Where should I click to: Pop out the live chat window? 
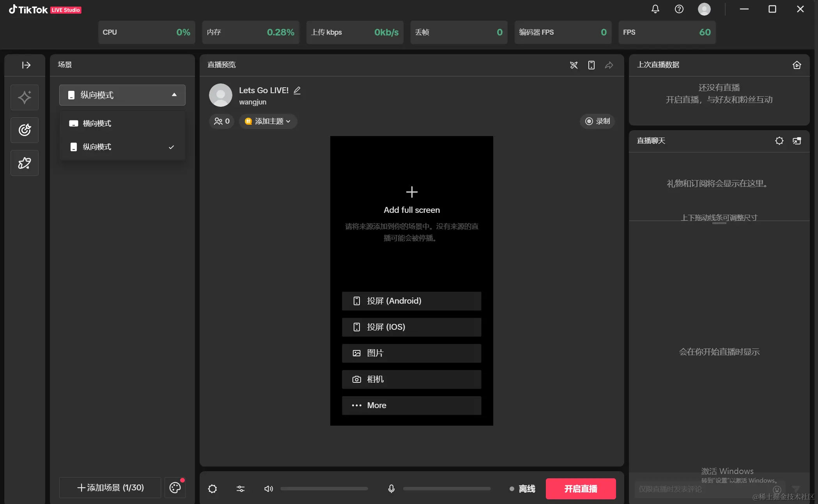[x=797, y=141]
